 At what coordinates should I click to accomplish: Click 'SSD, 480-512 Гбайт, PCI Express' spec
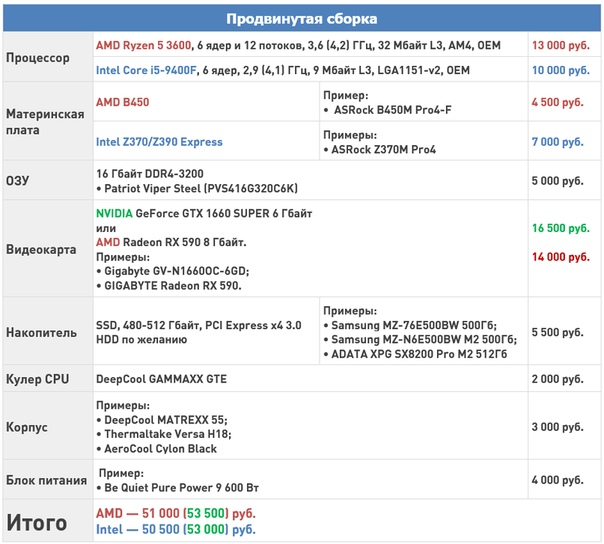click(199, 326)
